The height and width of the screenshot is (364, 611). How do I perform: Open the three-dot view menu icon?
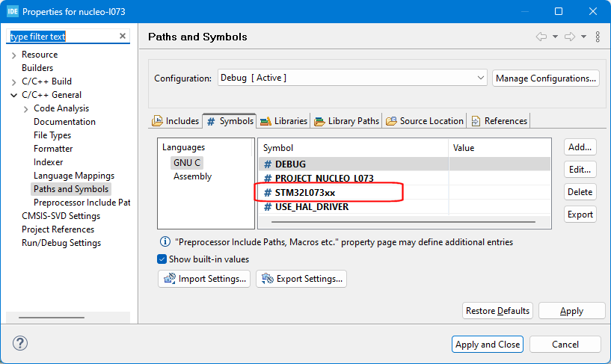coord(598,37)
